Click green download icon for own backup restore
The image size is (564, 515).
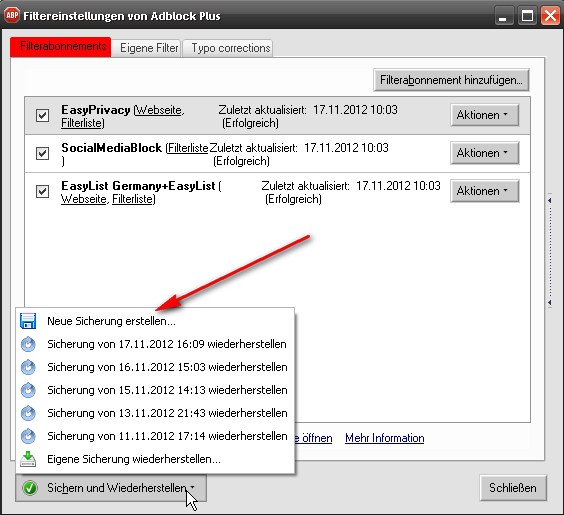tap(28, 459)
